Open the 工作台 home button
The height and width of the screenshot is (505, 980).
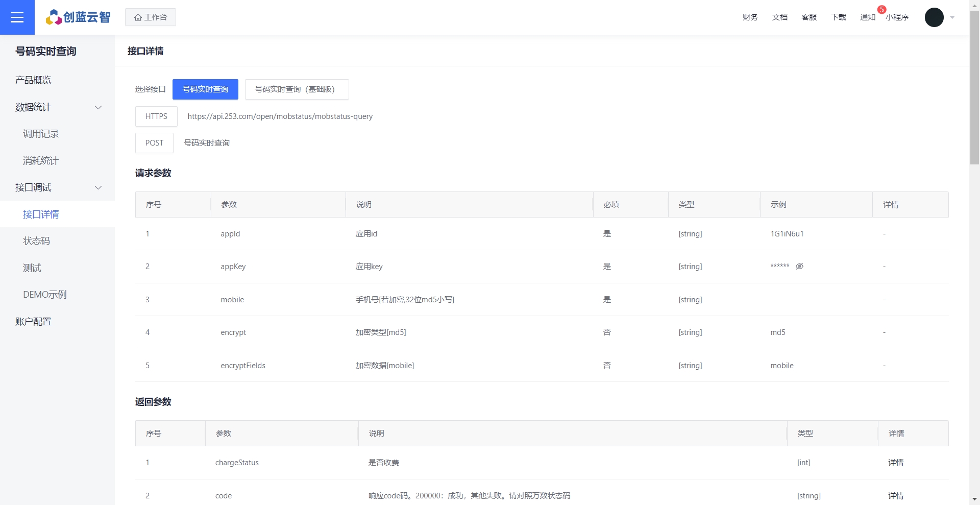point(151,17)
